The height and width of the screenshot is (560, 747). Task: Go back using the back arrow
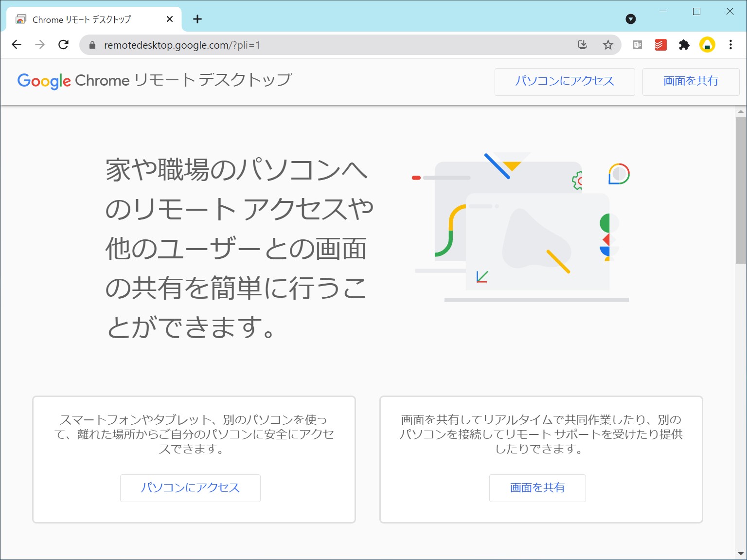coord(17,44)
